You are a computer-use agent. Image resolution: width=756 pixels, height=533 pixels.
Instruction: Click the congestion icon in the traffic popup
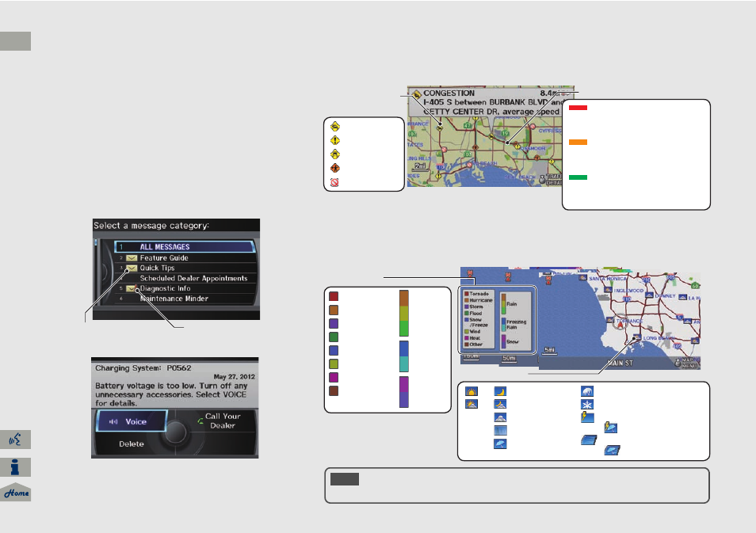click(x=416, y=94)
